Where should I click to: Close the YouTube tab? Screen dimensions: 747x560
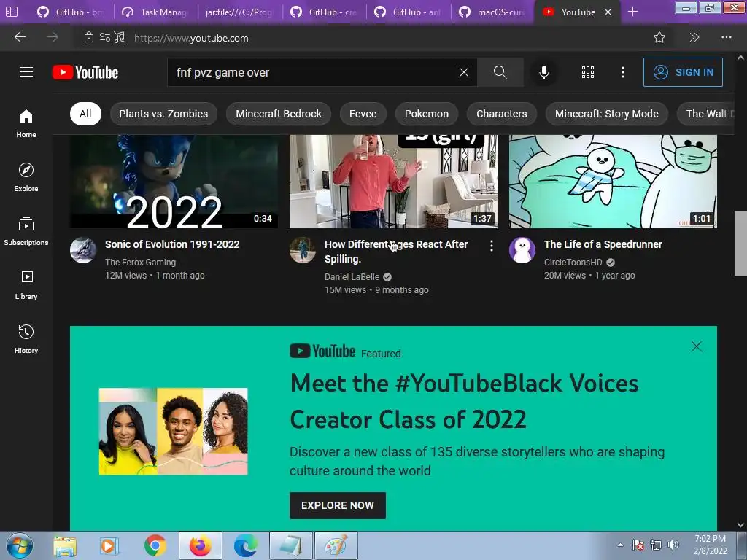click(x=608, y=12)
